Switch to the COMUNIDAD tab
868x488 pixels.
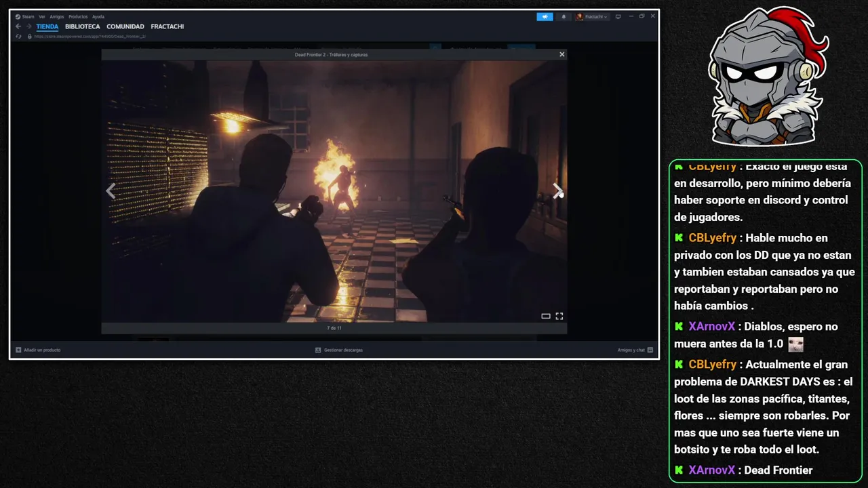pyautogui.click(x=125, y=26)
